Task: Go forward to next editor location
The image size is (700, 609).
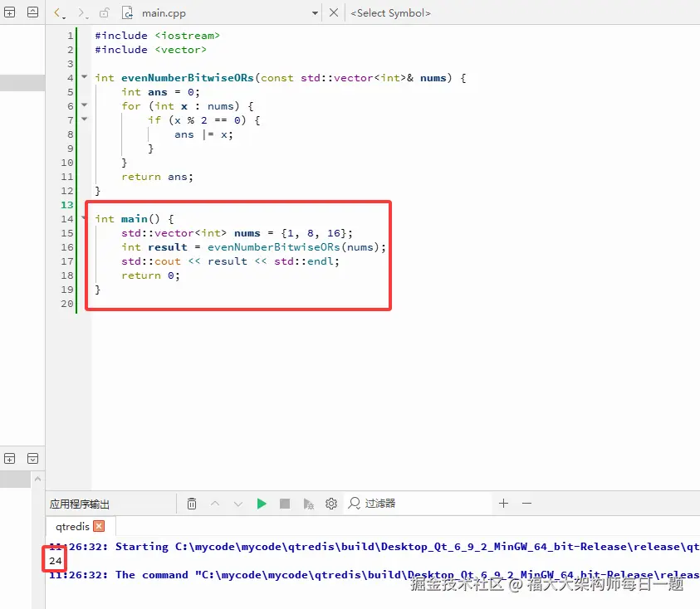Action: 82,13
